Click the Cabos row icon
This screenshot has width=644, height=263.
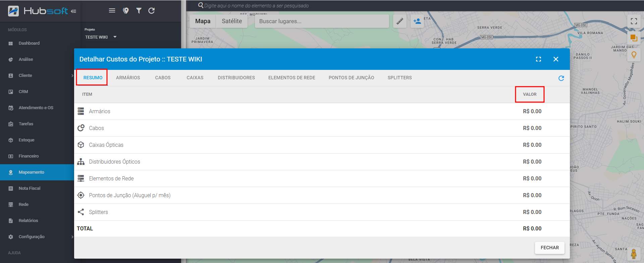point(81,128)
